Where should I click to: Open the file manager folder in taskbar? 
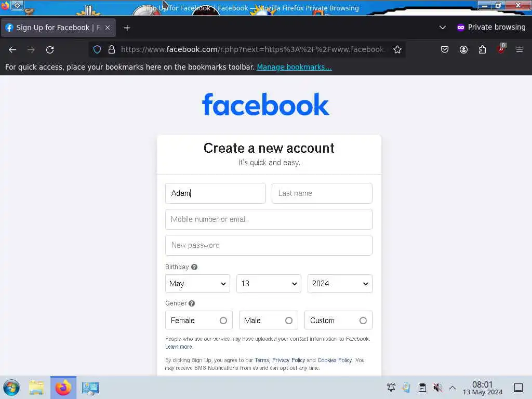36,388
